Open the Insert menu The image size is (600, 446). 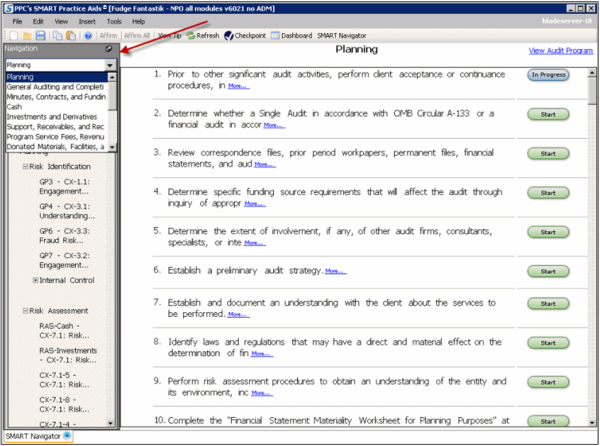pos(87,20)
